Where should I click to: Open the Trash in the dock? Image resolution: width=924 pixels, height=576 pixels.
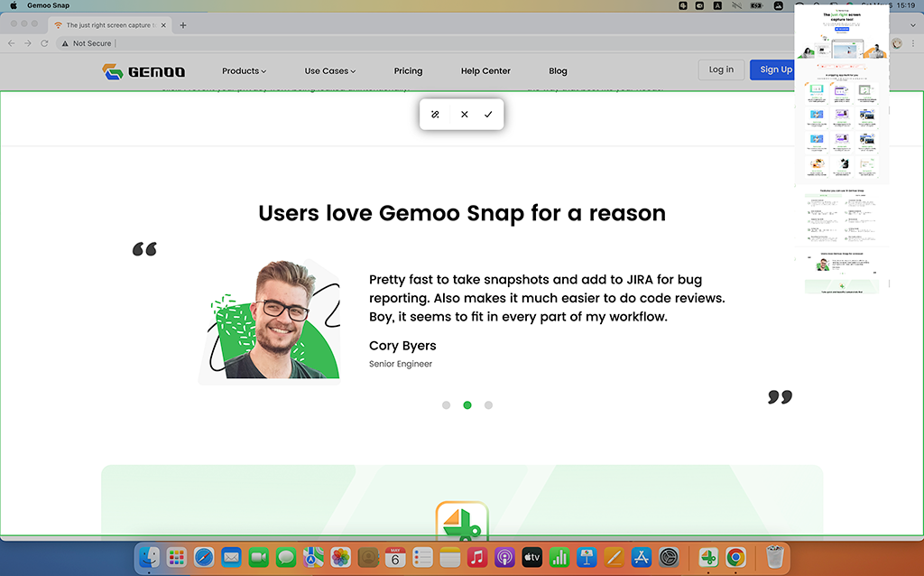tap(775, 557)
